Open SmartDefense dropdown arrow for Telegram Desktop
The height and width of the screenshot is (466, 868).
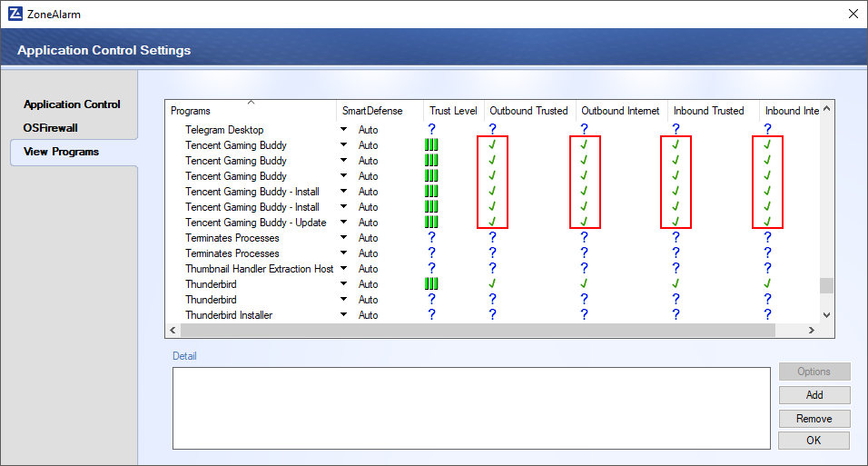[344, 129]
